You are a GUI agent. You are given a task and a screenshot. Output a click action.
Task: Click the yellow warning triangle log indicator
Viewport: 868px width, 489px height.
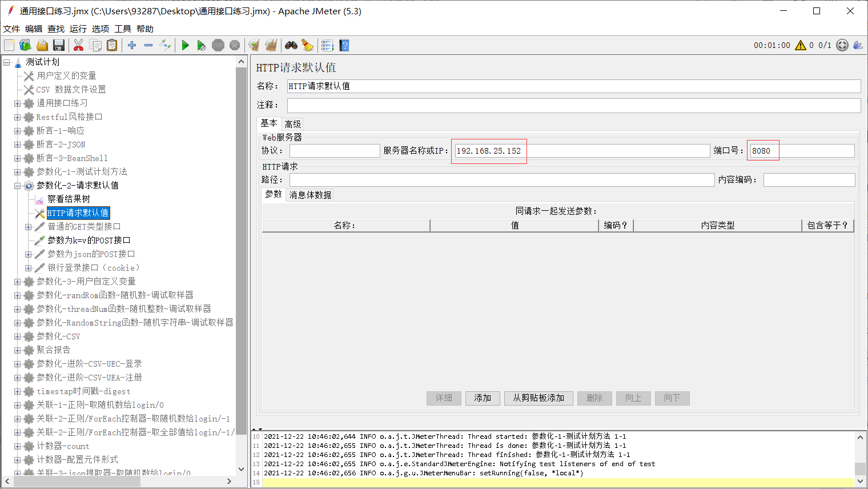801,45
